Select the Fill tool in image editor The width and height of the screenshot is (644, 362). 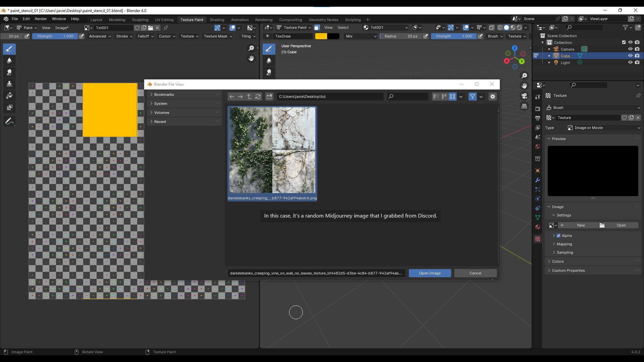9,96
